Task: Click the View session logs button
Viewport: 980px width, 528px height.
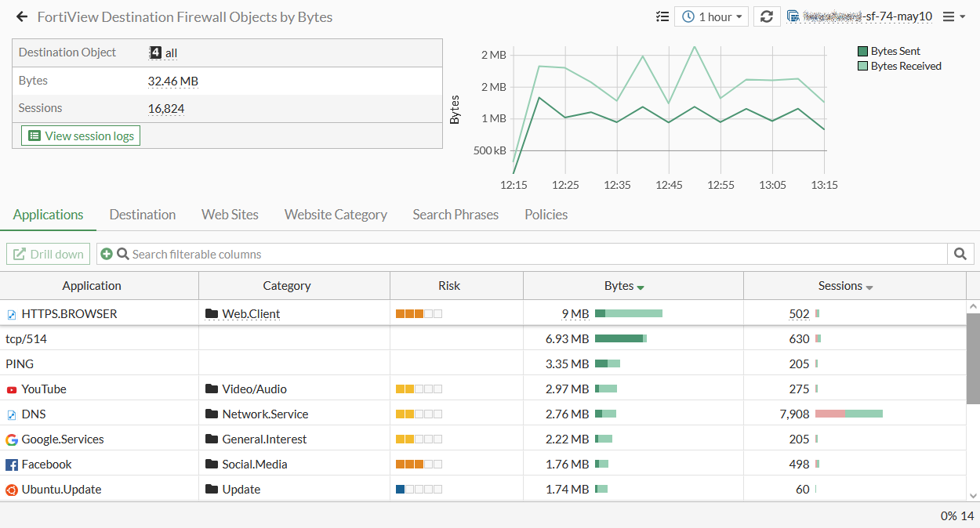Action: click(x=79, y=135)
